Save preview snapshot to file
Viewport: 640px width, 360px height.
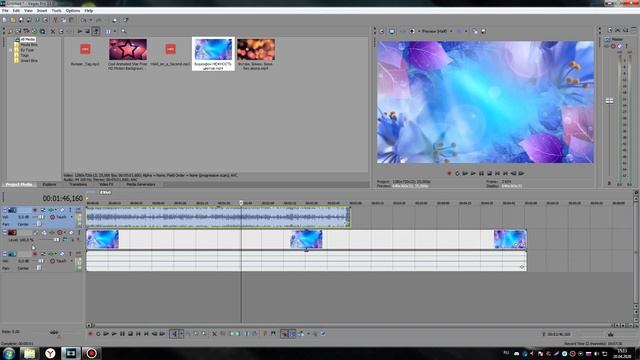pos(483,31)
